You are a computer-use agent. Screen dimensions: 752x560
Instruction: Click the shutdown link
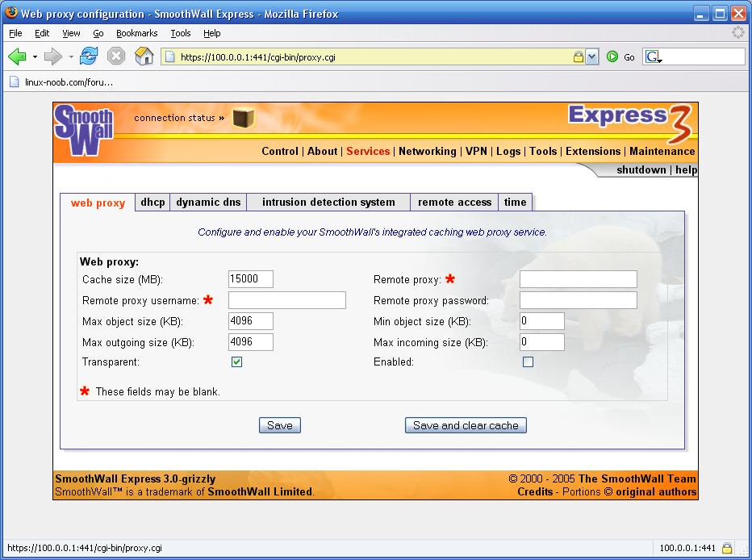[x=641, y=169]
